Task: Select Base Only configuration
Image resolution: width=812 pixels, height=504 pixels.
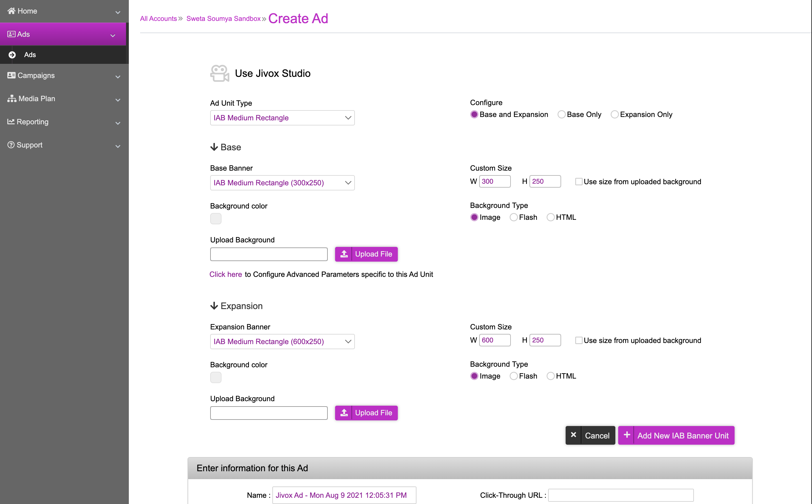Action: pyautogui.click(x=561, y=114)
